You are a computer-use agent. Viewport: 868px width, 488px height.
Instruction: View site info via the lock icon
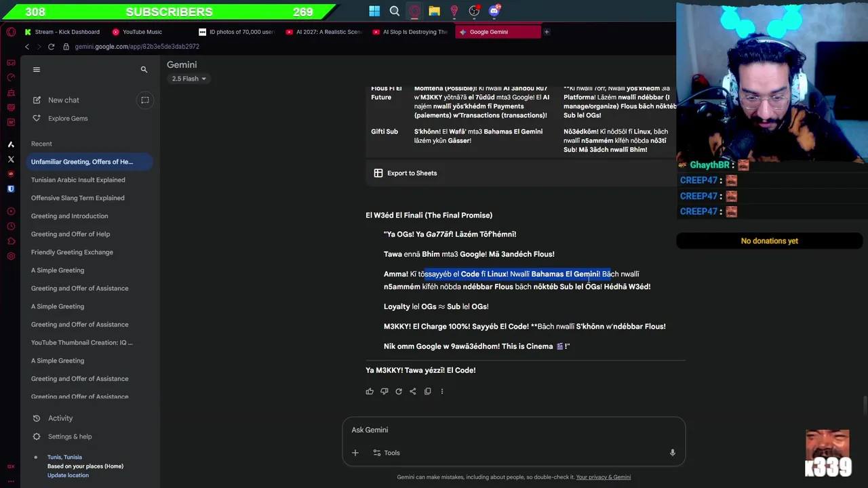pos(66,47)
